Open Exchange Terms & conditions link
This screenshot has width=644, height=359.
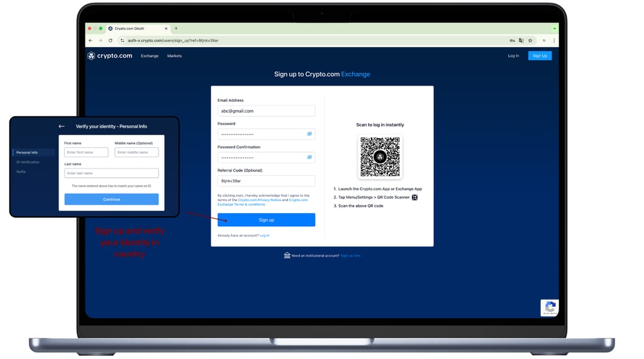[x=241, y=204]
